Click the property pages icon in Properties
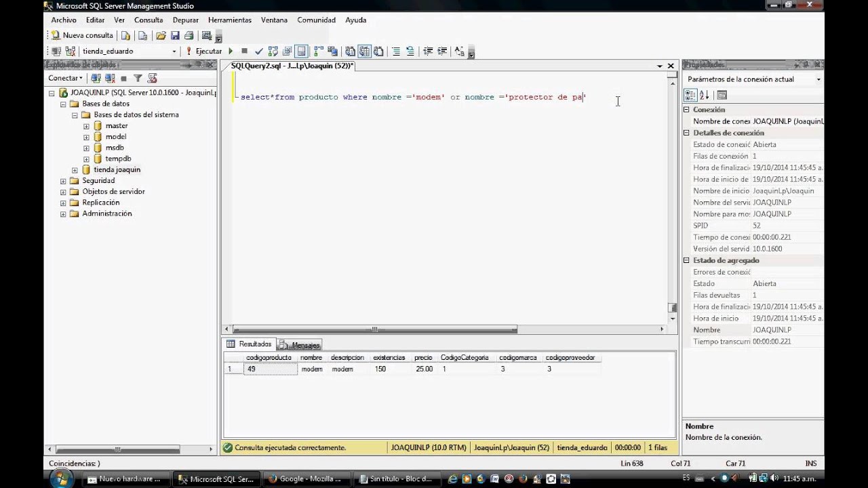This screenshot has height=488, width=868. [x=722, y=95]
